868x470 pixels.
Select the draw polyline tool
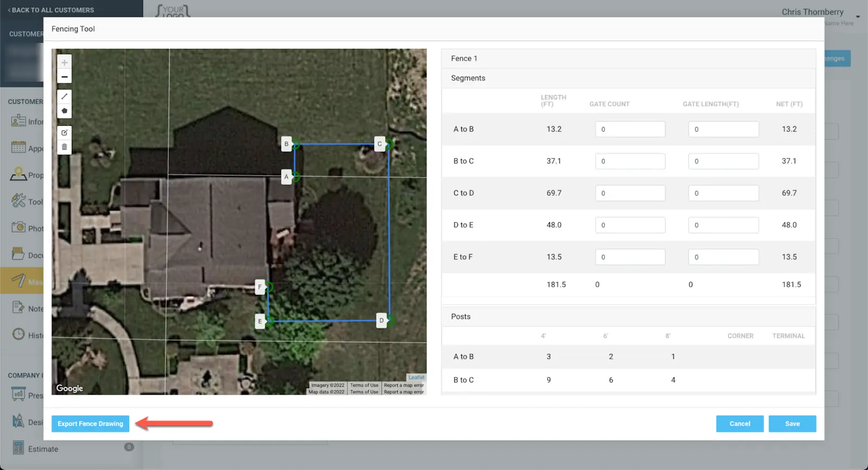coord(64,96)
